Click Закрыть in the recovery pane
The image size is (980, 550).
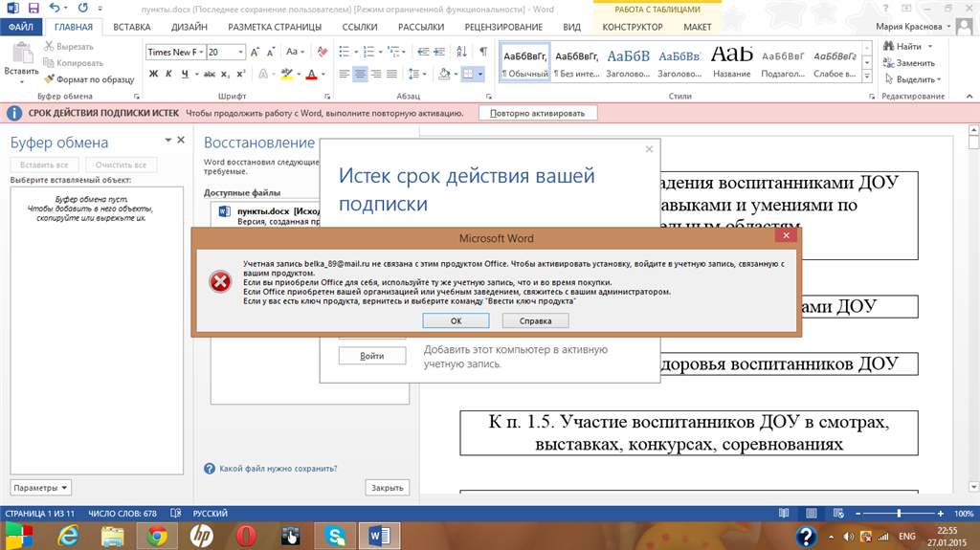(388, 488)
